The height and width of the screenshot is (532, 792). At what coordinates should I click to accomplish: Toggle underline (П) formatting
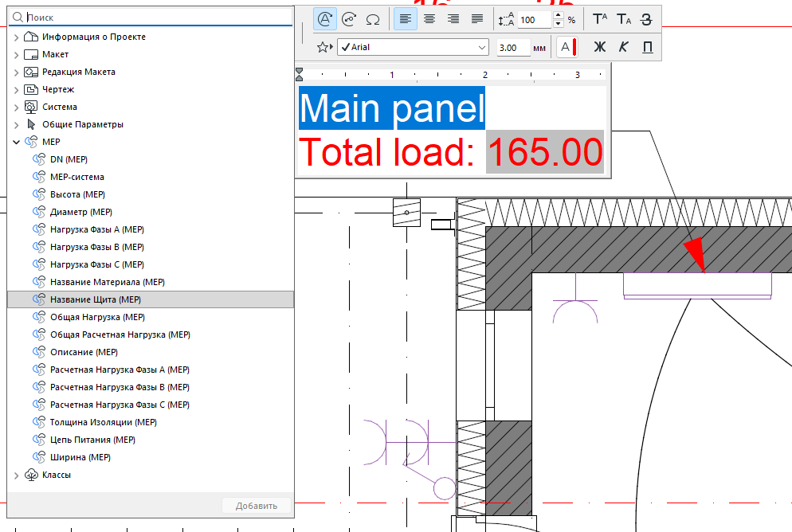[x=648, y=48]
